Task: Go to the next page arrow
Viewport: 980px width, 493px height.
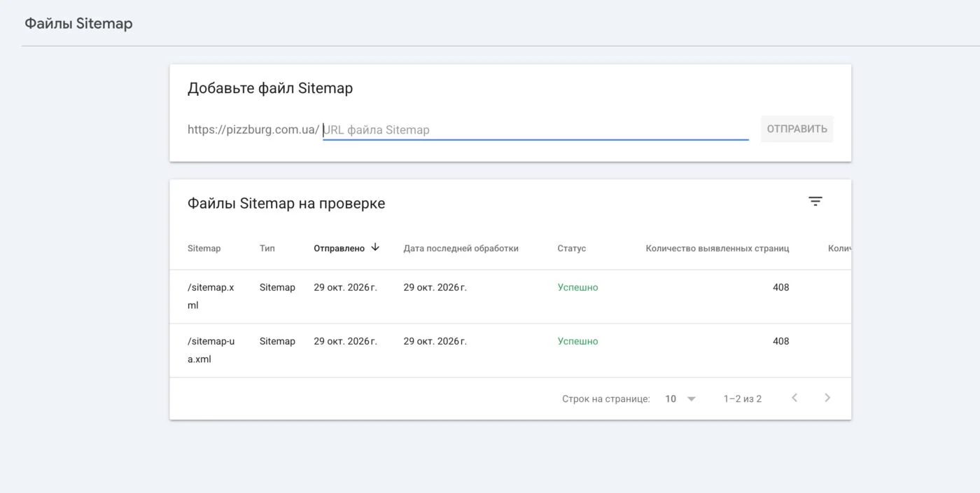Action: click(x=827, y=398)
